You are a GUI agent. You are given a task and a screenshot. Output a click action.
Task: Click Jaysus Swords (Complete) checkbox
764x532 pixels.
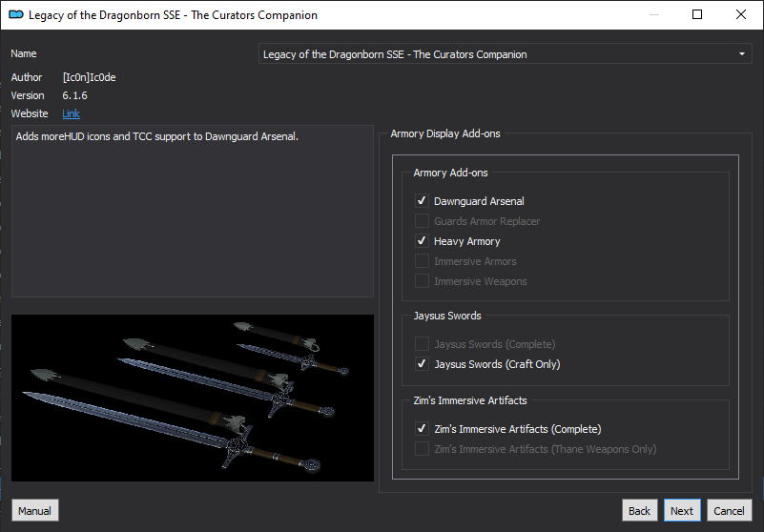(x=422, y=344)
